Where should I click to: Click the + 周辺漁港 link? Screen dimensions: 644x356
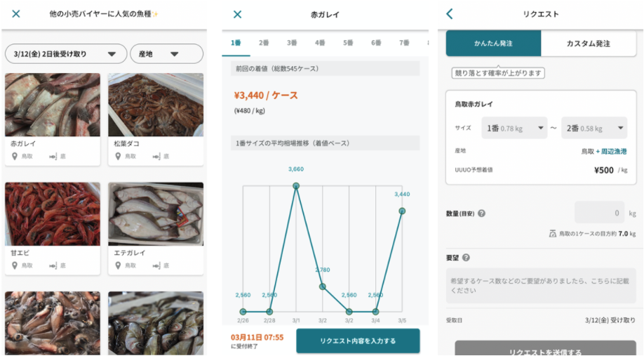(x=611, y=151)
